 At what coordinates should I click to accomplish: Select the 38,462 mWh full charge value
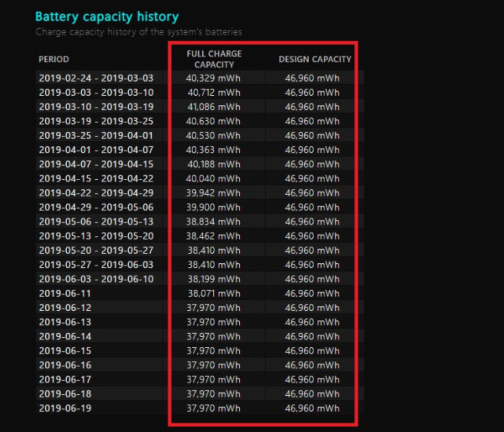pyautogui.click(x=213, y=236)
